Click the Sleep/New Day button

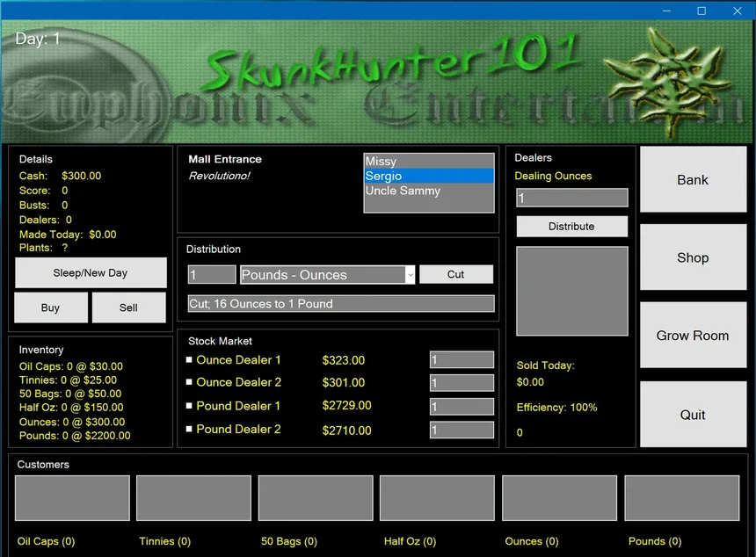tap(91, 272)
